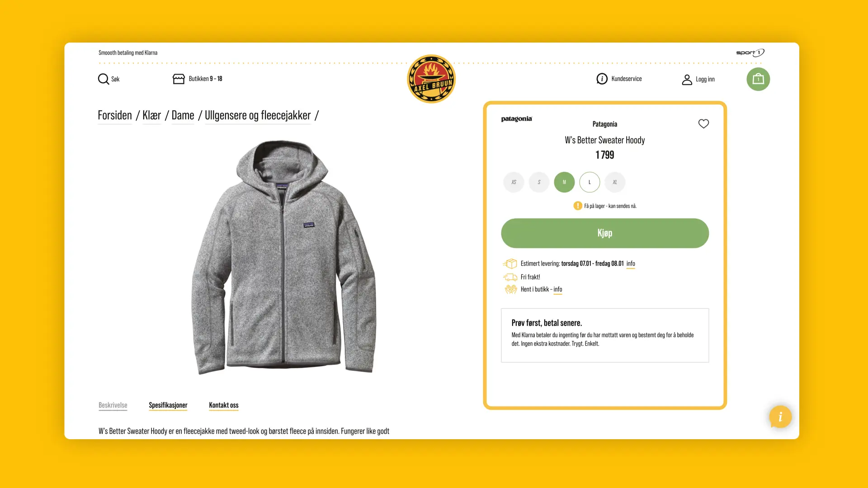
Task: Choose size XL option
Action: [x=615, y=182]
